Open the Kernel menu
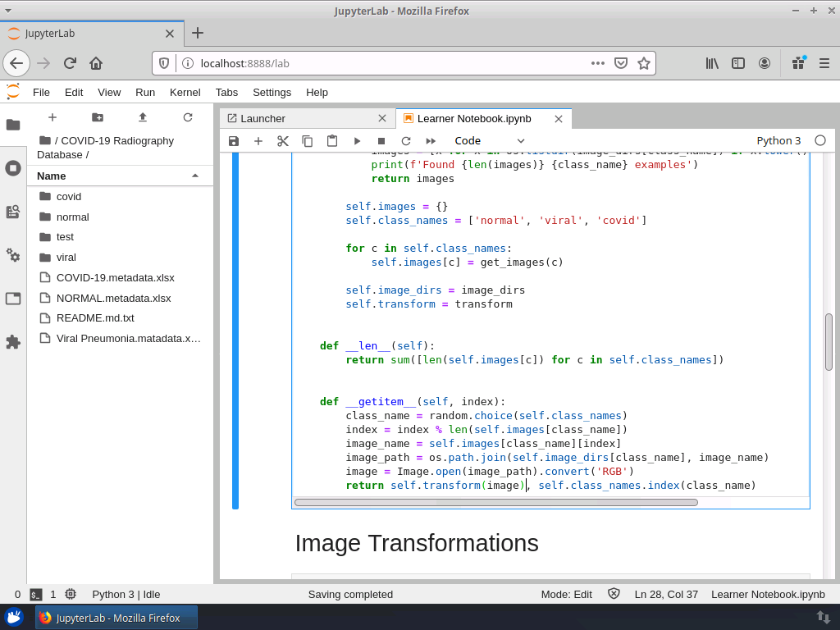840x630 pixels. click(x=185, y=92)
